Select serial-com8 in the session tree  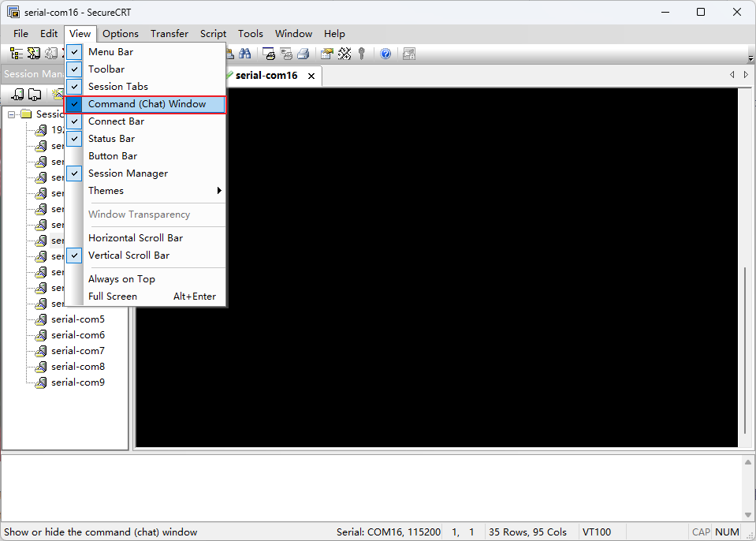(78, 367)
